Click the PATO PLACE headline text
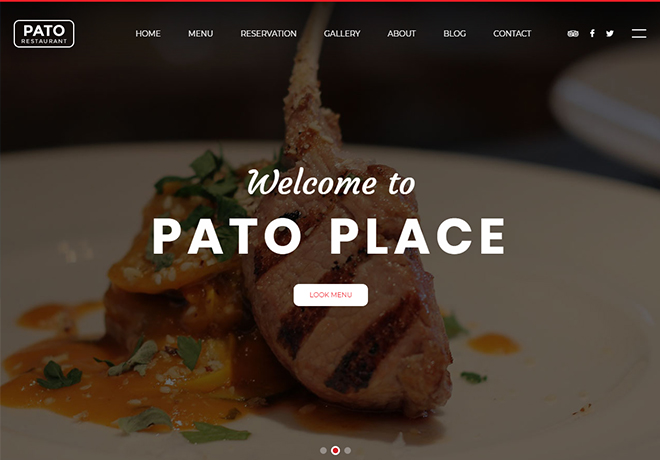Image resolution: width=660 pixels, height=460 pixels. [329, 236]
